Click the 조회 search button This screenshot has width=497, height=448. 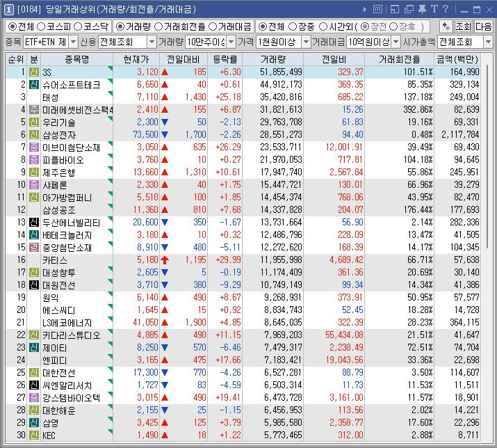[x=464, y=26]
